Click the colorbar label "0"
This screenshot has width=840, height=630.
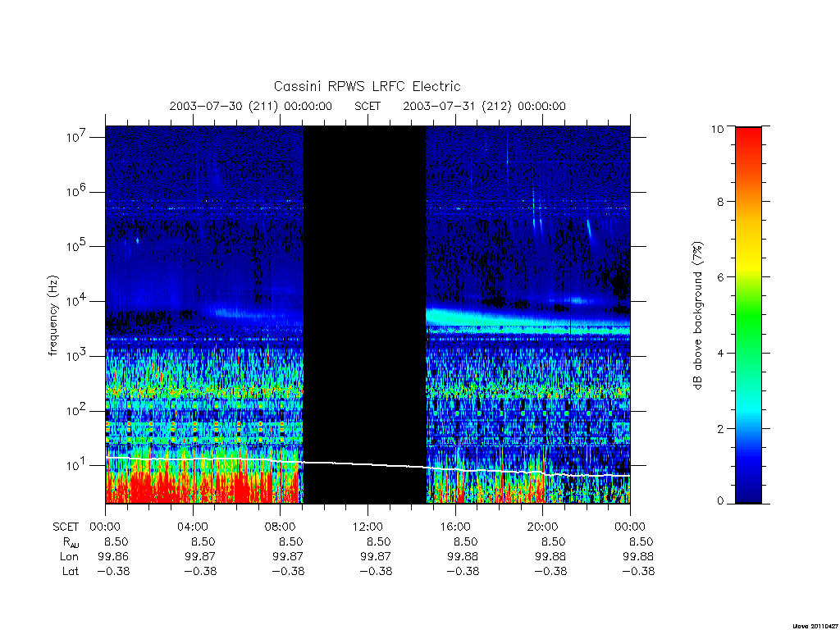coord(720,501)
